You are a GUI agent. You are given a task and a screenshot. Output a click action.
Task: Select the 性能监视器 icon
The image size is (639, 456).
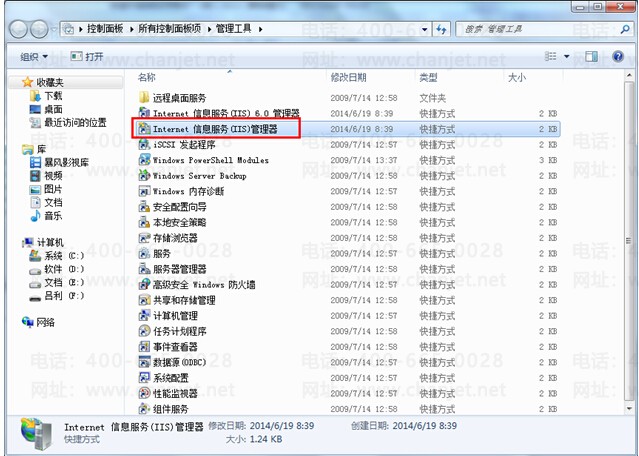click(x=144, y=393)
